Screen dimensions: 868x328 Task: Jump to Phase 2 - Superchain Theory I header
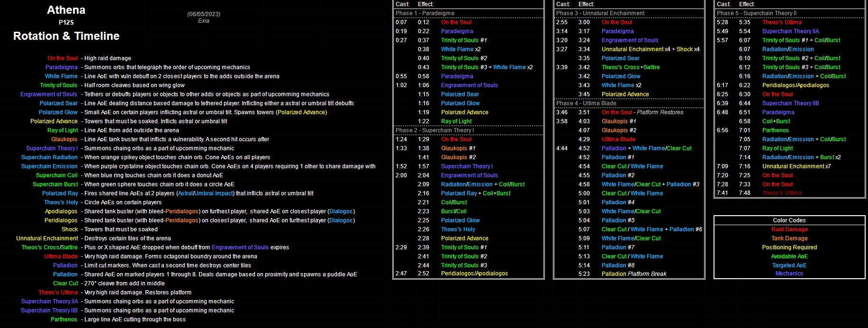coord(434,130)
